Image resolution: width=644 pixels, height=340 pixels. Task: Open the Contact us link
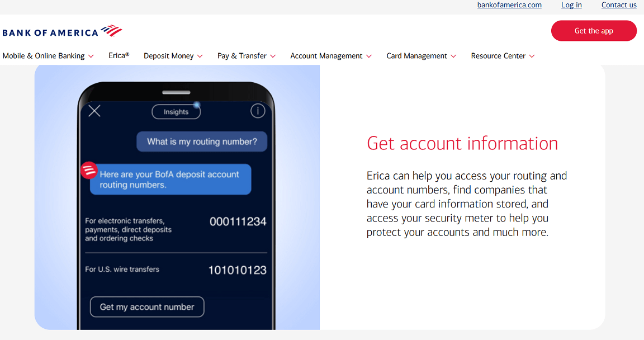(619, 5)
